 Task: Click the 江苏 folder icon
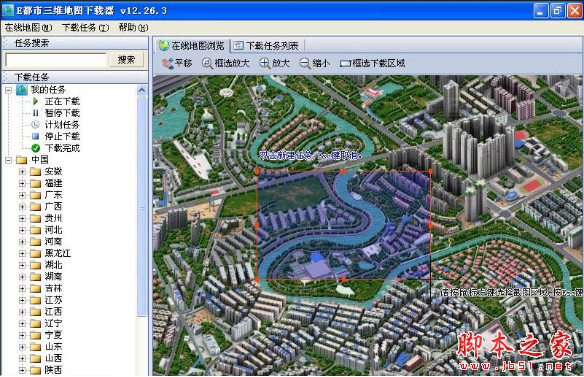tap(35, 300)
